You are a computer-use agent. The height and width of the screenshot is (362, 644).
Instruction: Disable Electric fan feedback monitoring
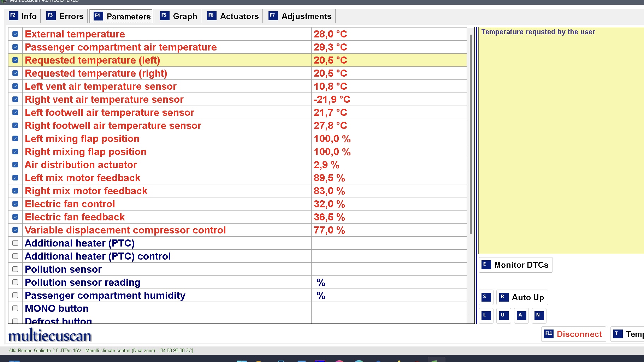coord(15,217)
